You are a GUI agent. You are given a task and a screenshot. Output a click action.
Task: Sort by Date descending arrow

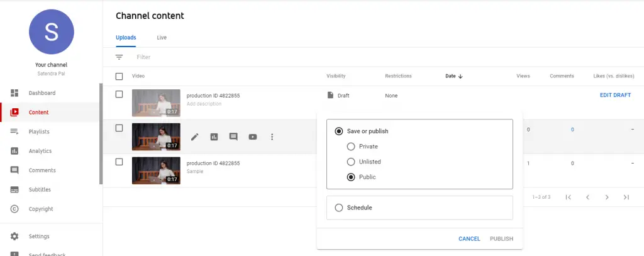click(460, 76)
